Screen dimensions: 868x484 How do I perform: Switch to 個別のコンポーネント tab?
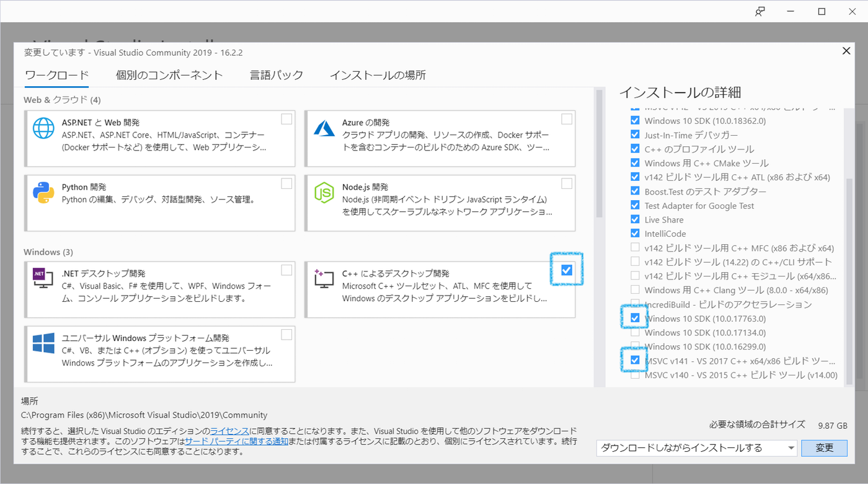click(x=169, y=75)
